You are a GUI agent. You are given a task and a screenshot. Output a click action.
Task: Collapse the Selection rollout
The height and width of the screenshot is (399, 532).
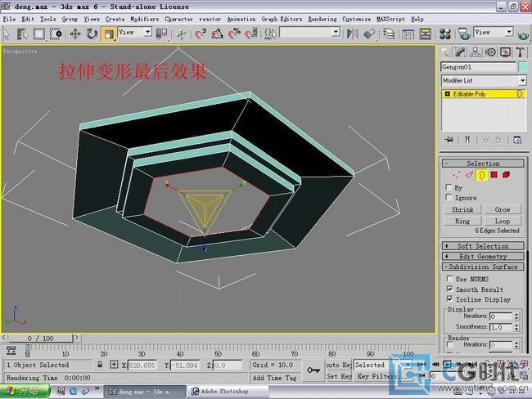[x=483, y=164]
